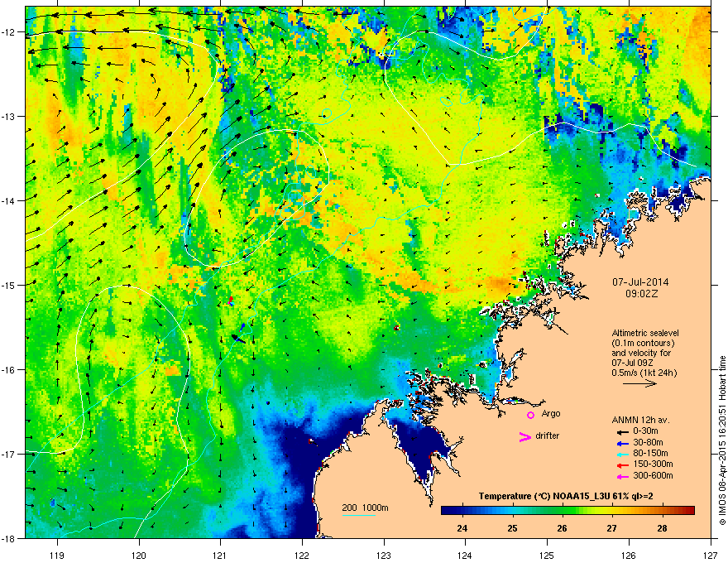Select the red 150-300m arrow icon

tap(623, 465)
